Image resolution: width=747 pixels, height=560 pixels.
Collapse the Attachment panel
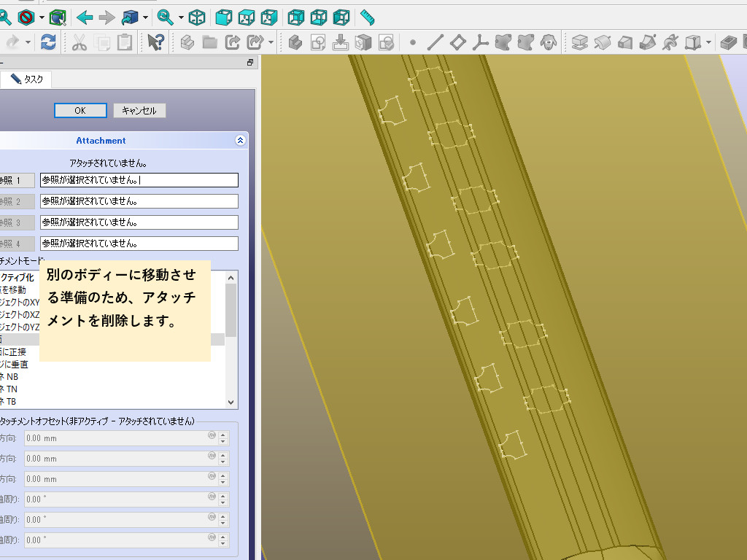point(240,140)
